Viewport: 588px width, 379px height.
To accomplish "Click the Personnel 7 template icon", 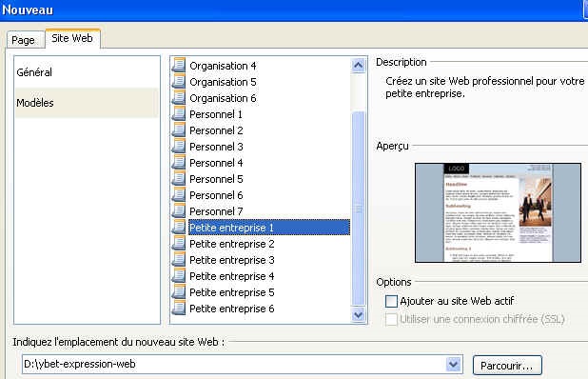I will 179,210.
